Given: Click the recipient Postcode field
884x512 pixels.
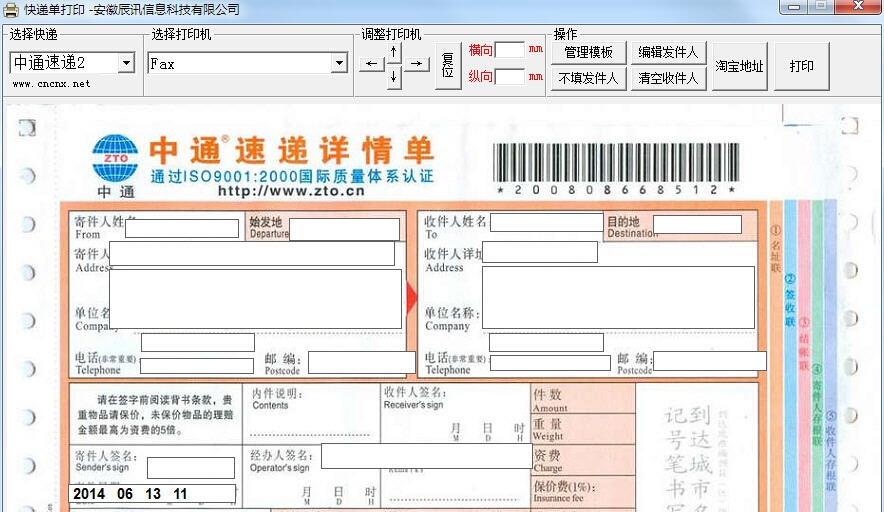Looking at the screenshot, I should (x=710, y=361).
